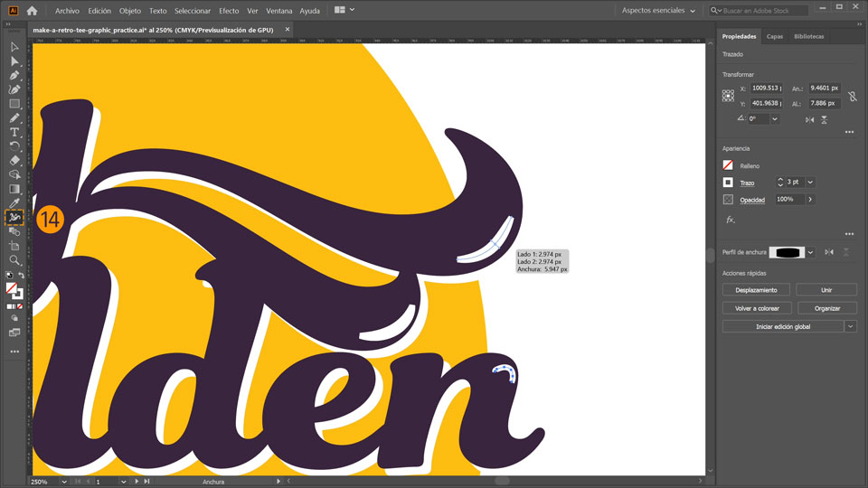868x488 pixels.
Task: Click the reference point grid
Action: (x=728, y=96)
